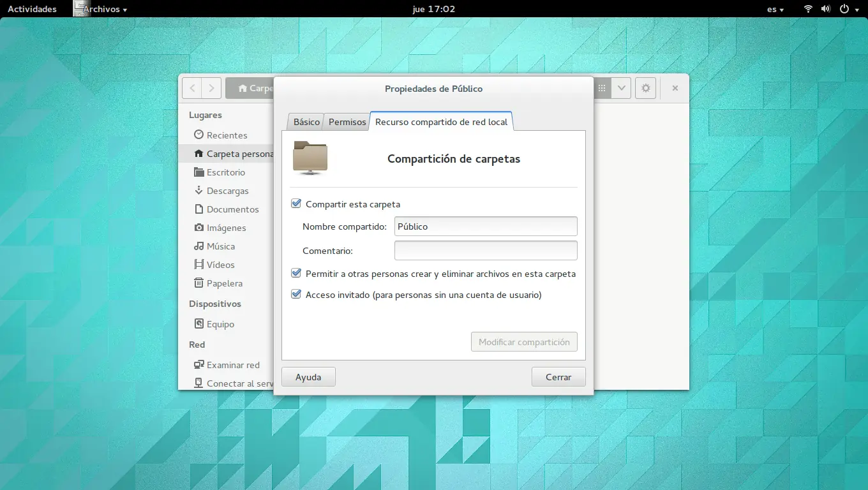Click the Dispositivos sidebar heading
This screenshot has width=868, height=490.
[215, 304]
